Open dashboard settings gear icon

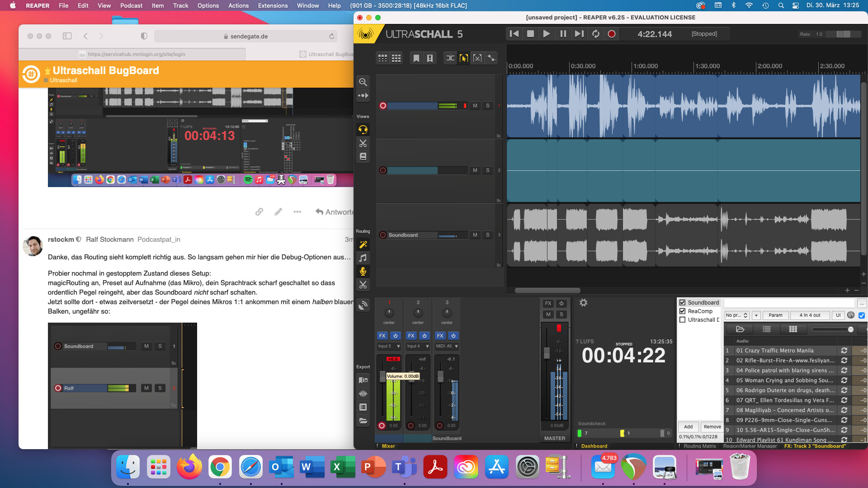pos(583,303)
